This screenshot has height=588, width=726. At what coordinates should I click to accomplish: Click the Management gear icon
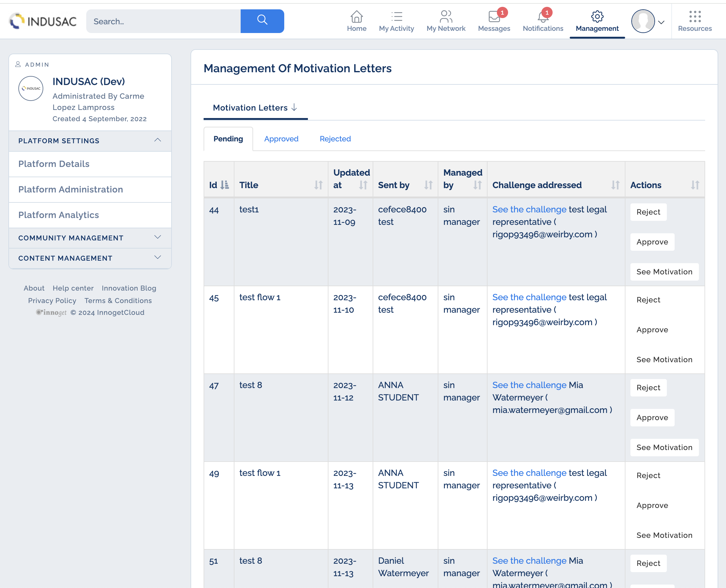597,16
